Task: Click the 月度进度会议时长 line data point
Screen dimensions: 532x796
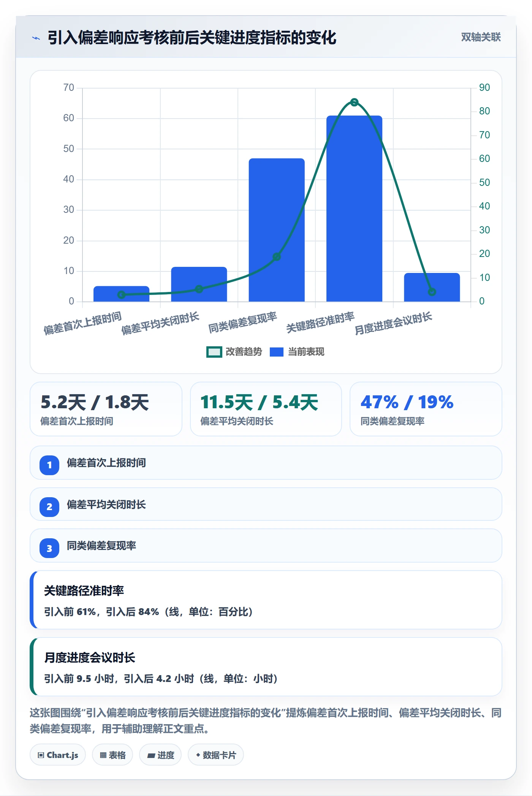Action: [432, 292]
